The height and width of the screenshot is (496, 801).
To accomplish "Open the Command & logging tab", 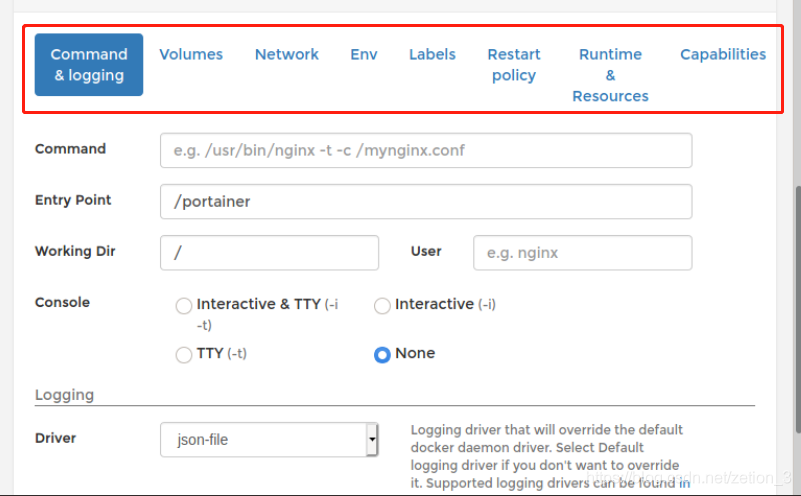I will pyautogui.click(x=89, y=65).
